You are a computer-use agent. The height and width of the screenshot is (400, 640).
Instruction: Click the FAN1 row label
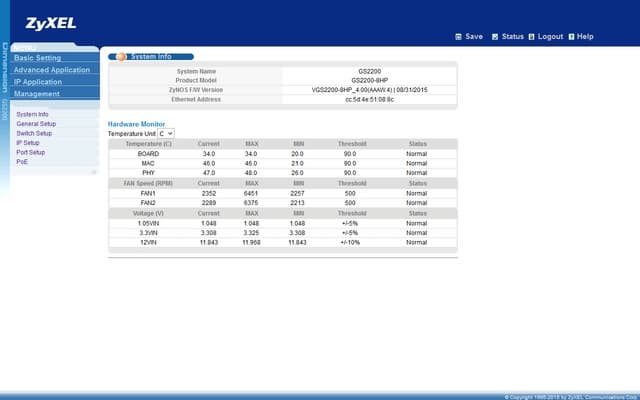pos(148,193)
